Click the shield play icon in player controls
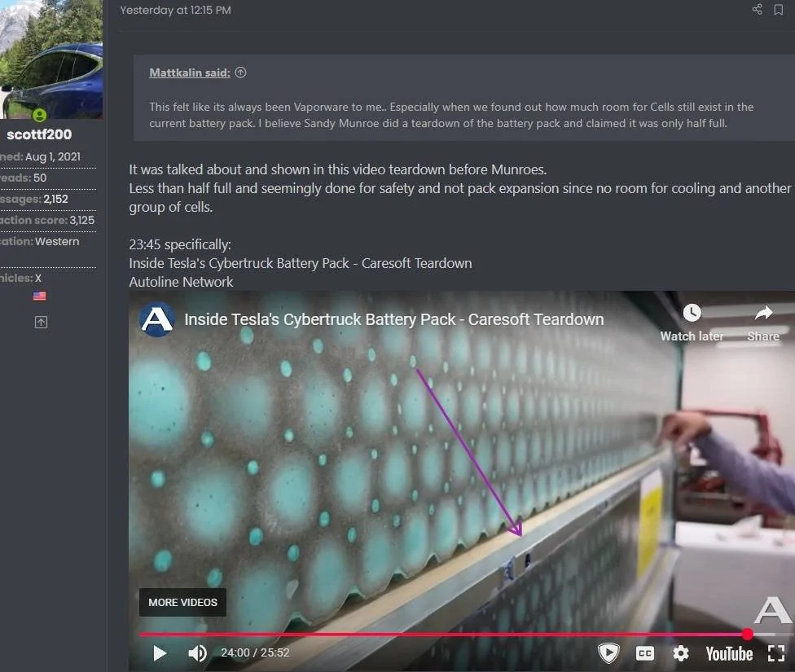Screen dimensions: 795x672 (x=608, y=652)
